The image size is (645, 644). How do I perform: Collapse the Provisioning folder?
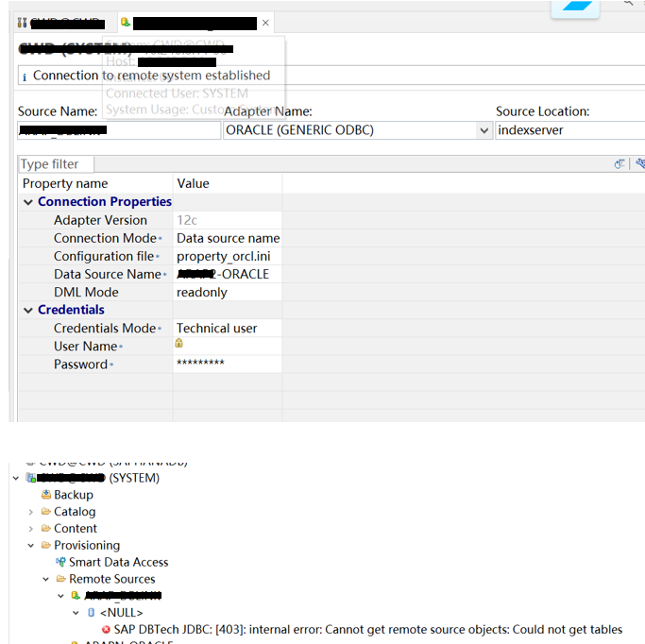(31, 545)
